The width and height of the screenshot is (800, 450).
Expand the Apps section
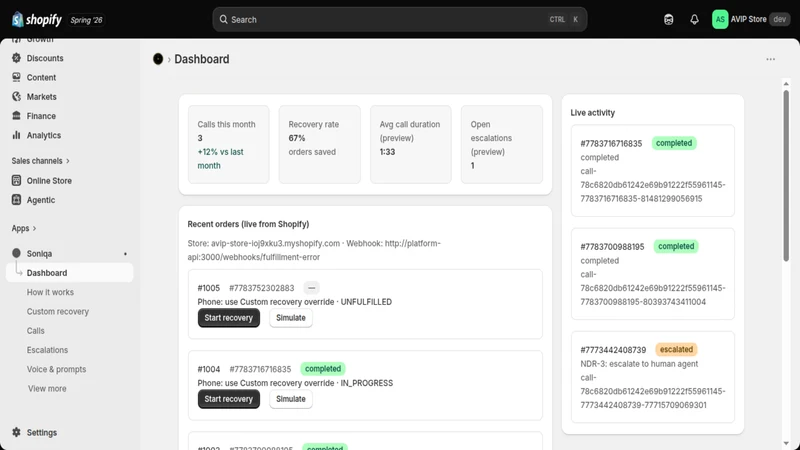(x=24, y=228)
